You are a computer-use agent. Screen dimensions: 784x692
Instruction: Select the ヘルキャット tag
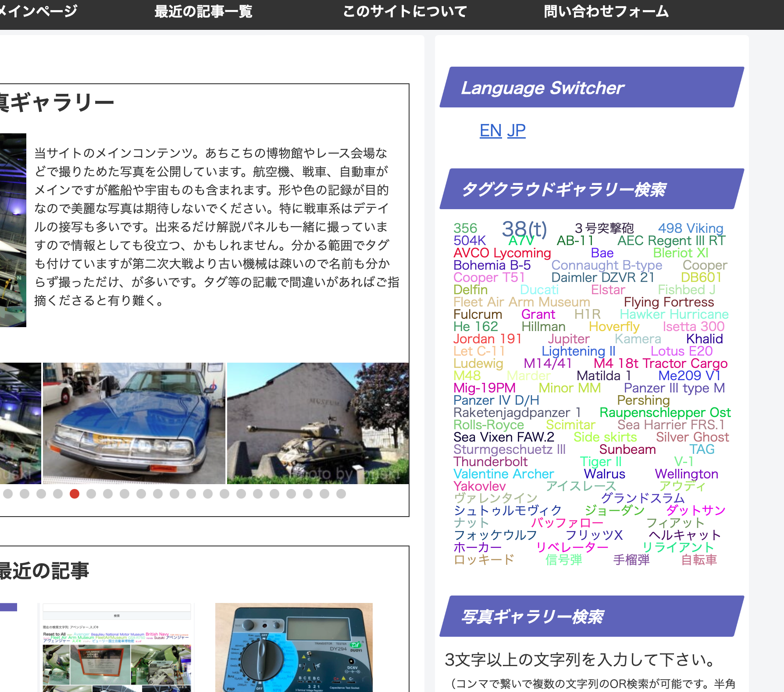click(x=684, y=535)
